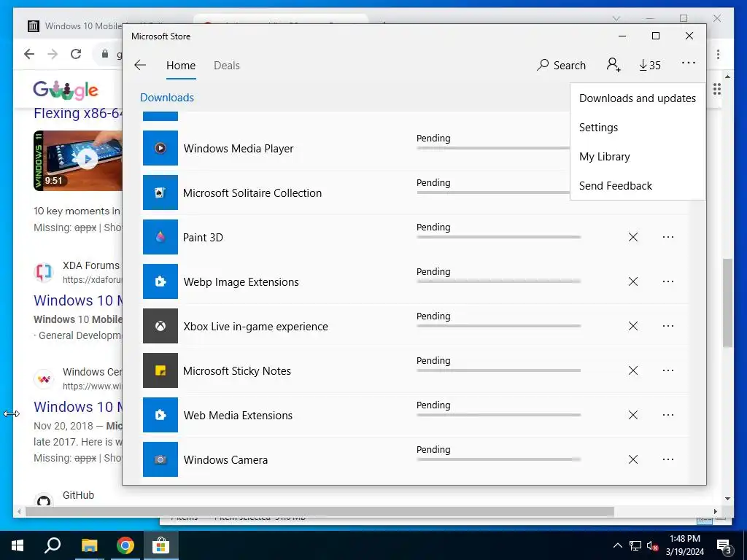Image resolution: width=747 pixels, height=560 pixels.
Task: Toggle the See more ellipsis menu
Action: click(x=689, y=63)
